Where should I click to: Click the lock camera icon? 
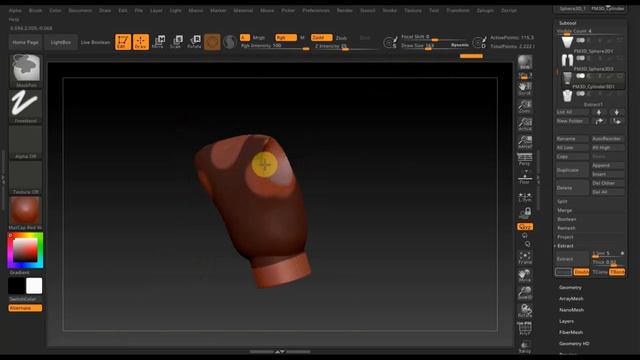tap(525, 213)
